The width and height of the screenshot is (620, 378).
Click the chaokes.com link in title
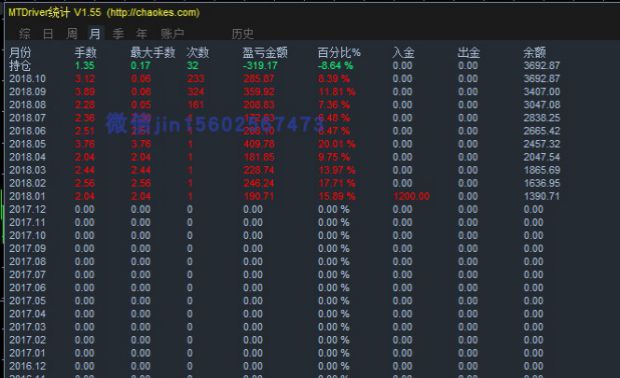click(153, 13)
